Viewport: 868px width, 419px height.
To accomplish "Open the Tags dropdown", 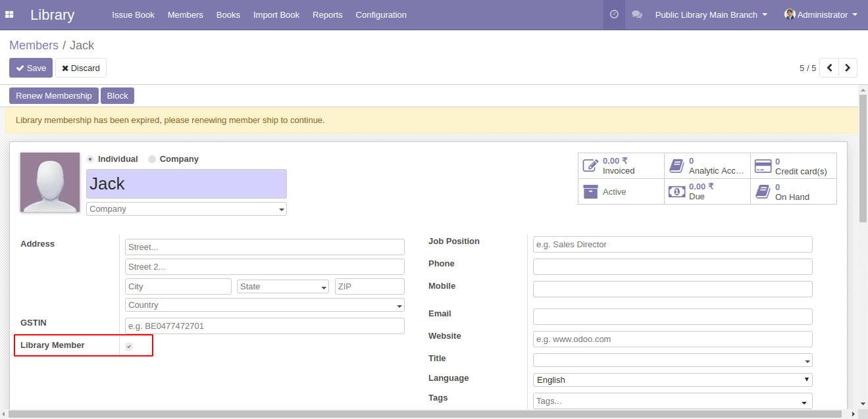I will pyautogui.click(x=673, y=401).
